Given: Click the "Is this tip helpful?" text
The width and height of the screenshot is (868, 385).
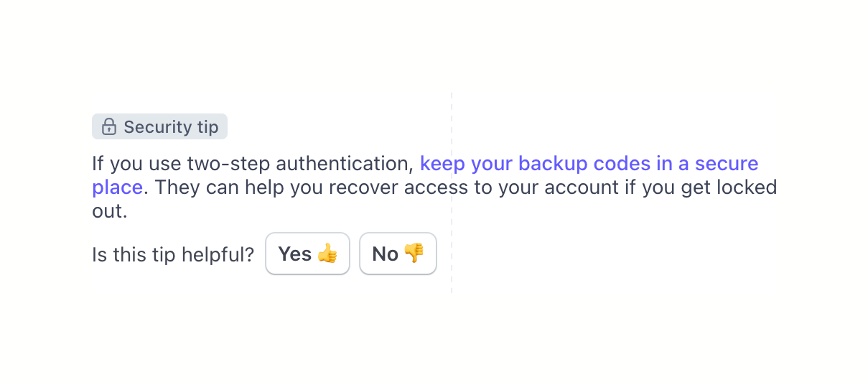Looking at the screenshot, I should click(x=173, y=254).
